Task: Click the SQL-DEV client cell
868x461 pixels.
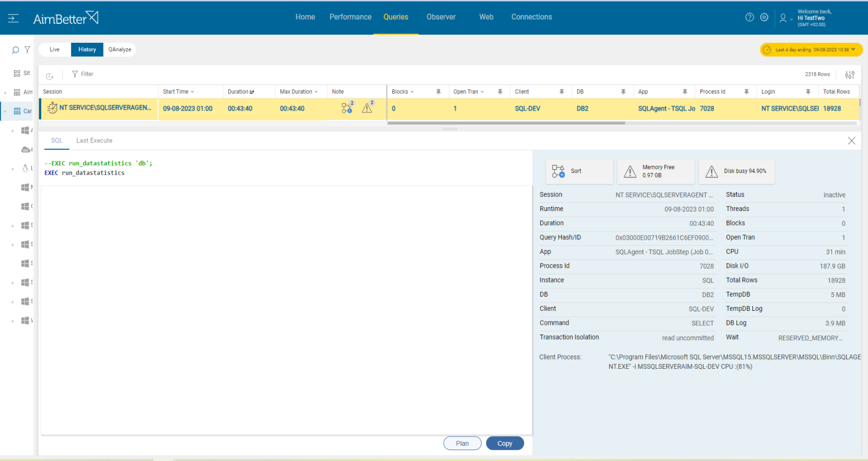Action: point(527,109)
